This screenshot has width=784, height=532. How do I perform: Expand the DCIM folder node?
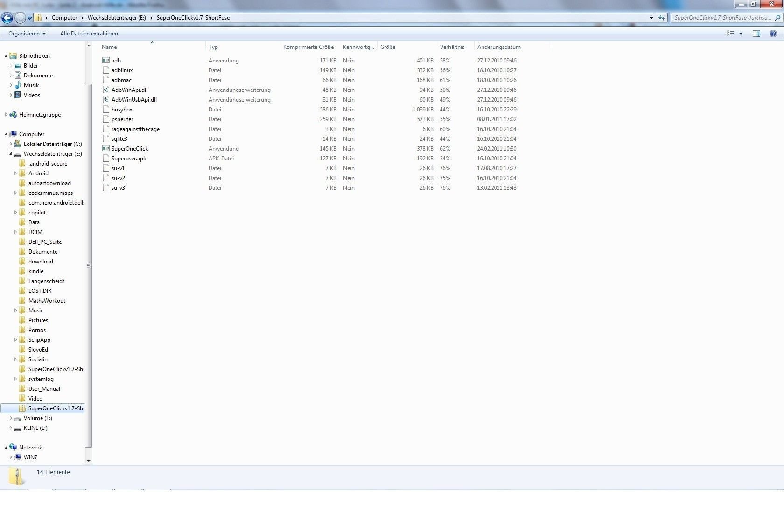pos(15,232)
